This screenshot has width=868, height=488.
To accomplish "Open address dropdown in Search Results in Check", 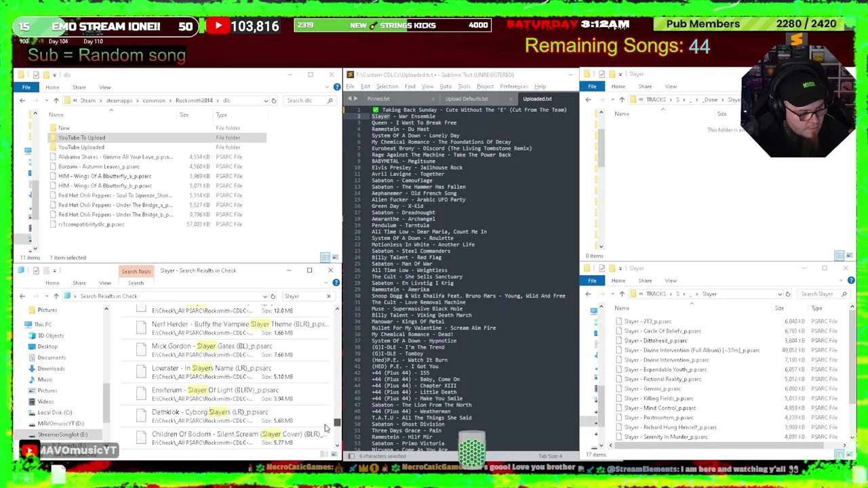I will (264, 296).
